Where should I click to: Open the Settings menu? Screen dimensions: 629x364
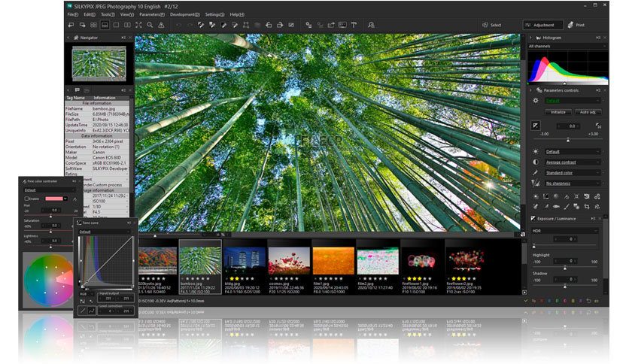pyautogui.click(x=214, y=14)
